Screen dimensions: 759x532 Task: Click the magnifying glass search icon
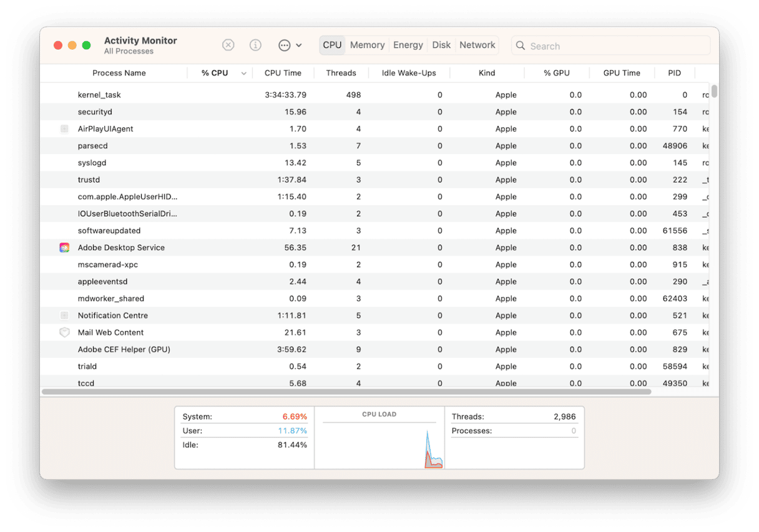[521, 46]
